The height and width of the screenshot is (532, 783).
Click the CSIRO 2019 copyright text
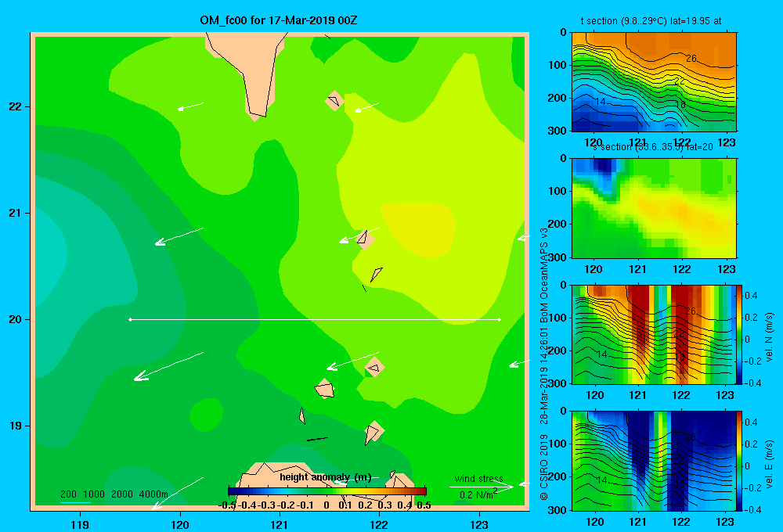[544, 466]
